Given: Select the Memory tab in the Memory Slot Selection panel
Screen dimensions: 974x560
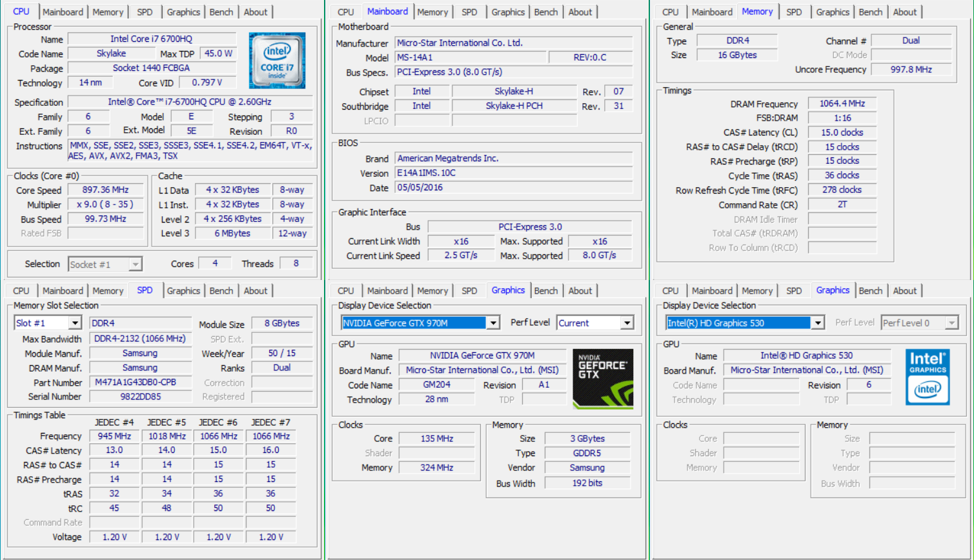Looking at the screenshot, I should tap(108, 291).
